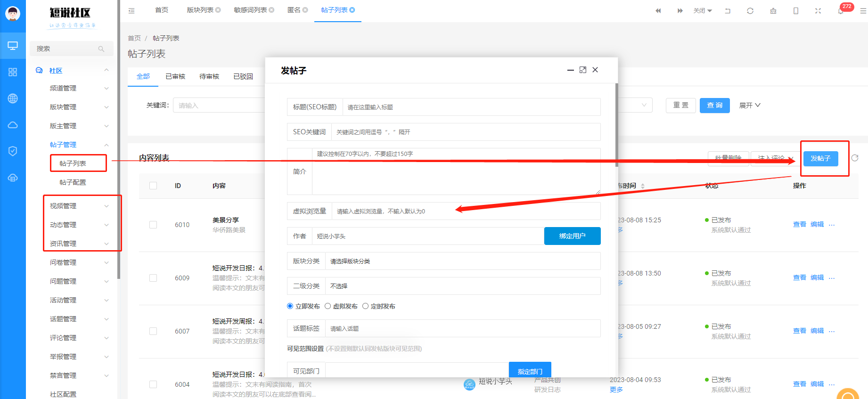Show the 待审核 posts tab
Screen dimensions: 868x399
(x=209, y=76)
